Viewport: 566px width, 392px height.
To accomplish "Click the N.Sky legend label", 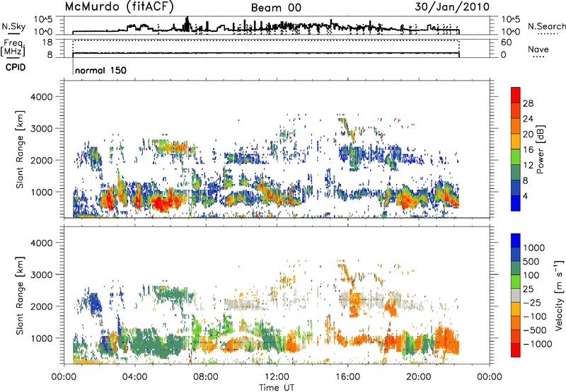I will [13, 26].
